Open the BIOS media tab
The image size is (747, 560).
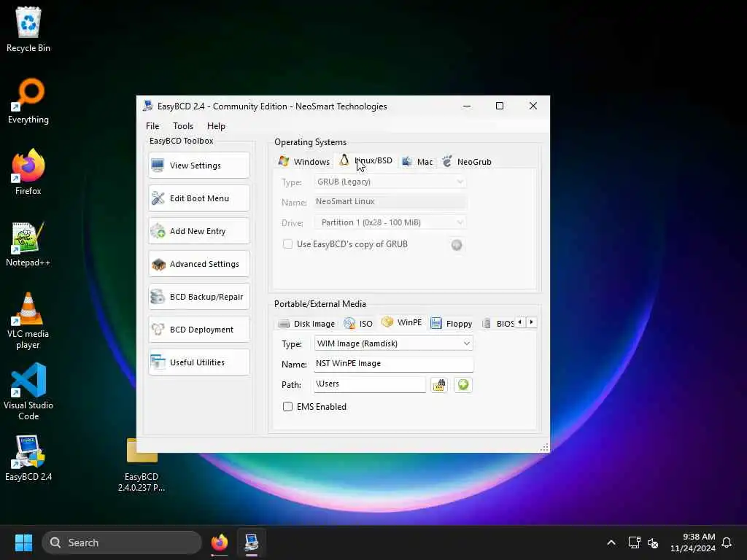(498, 323)
